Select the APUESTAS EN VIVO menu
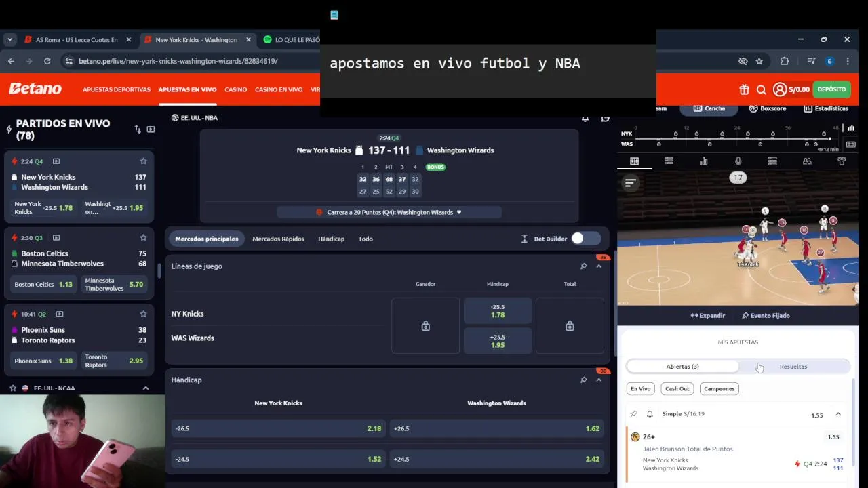The image size is (868, 488). (x=187, y=89)
